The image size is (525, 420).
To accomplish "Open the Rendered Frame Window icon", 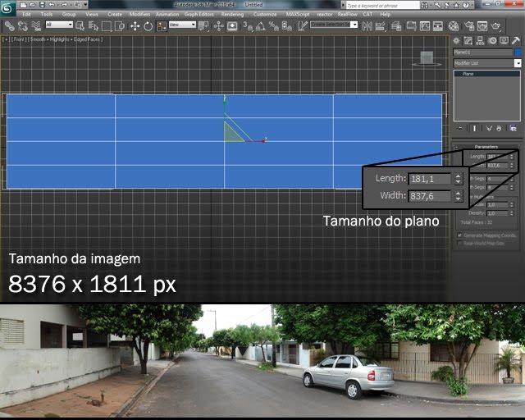I will [x=482, y=25].
